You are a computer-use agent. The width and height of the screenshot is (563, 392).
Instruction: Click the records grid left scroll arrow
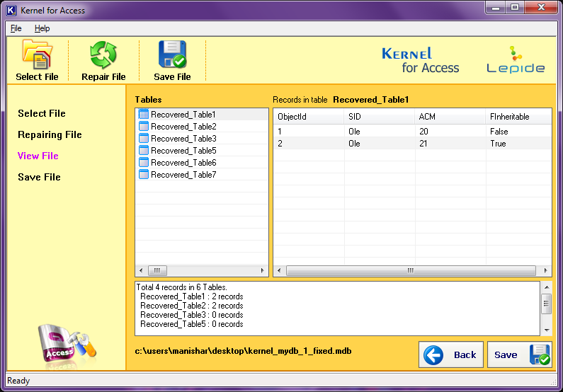tap(279, 270)
